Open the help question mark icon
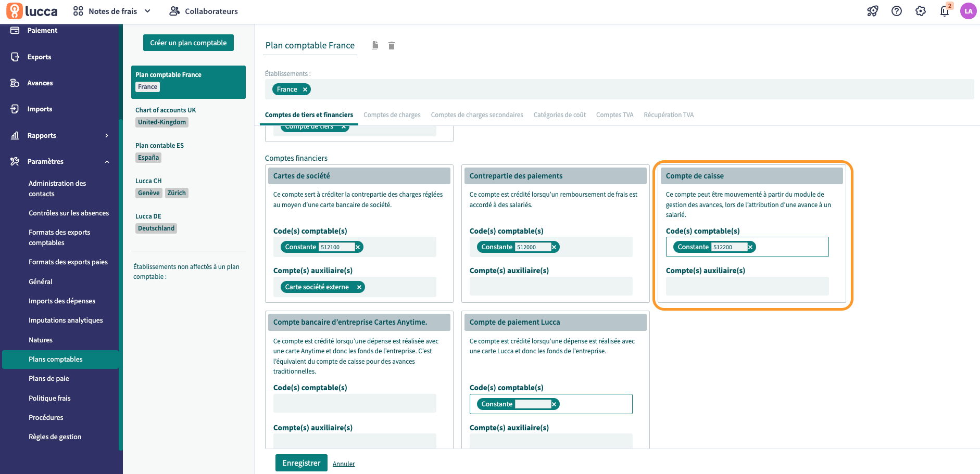 coord(897,11)
